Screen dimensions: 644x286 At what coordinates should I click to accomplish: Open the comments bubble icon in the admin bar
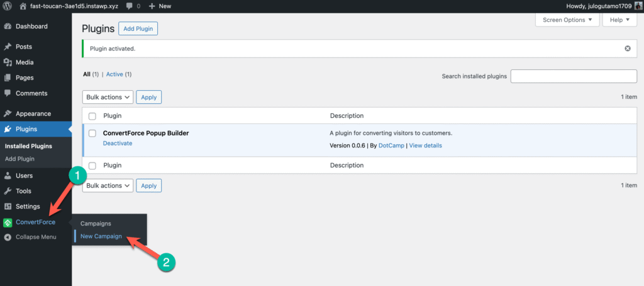pyautogui.click(x=131, y=6)
